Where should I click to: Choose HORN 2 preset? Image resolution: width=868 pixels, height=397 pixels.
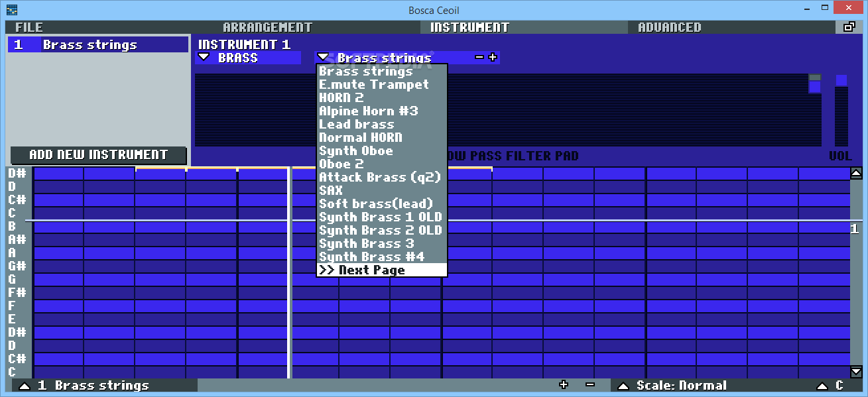(382, 97)
